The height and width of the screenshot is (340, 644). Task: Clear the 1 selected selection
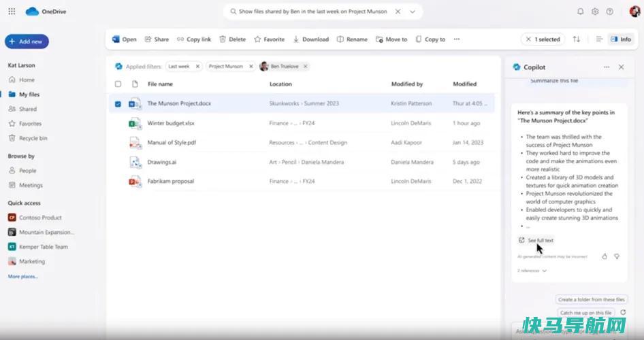click(528, 39)
